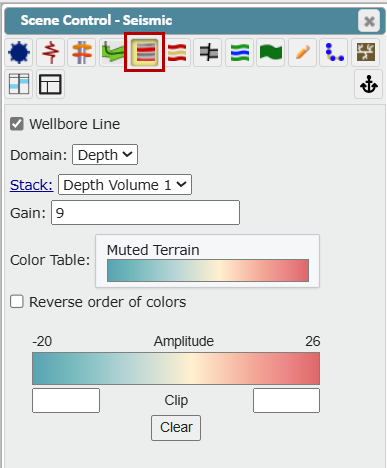The width and height of the screenshot is (387, 468).
Task: Click the Color Table label
Action: [x=50, y=260]
